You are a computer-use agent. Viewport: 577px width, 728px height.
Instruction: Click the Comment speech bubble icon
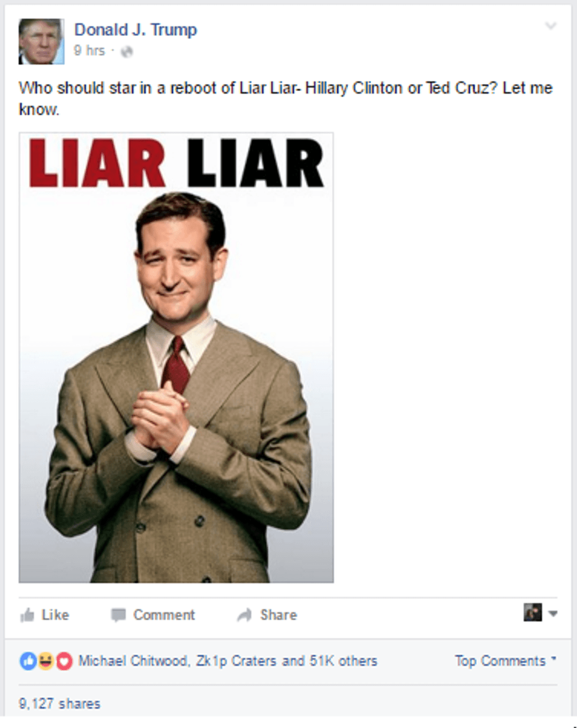pyautogui.click(x=118, y=615)
